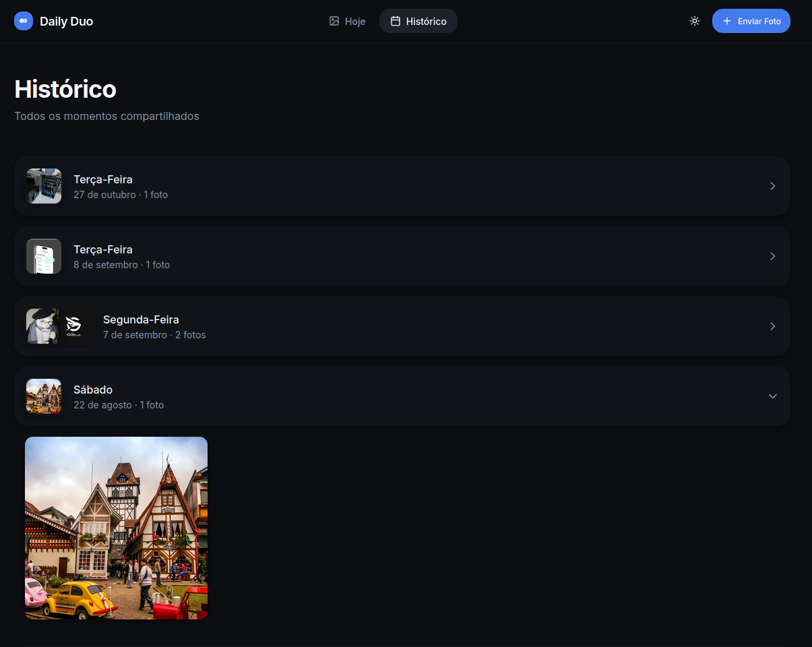
Task: Expand the 8 de setembro entry chevron
Action: click(773, 256)
